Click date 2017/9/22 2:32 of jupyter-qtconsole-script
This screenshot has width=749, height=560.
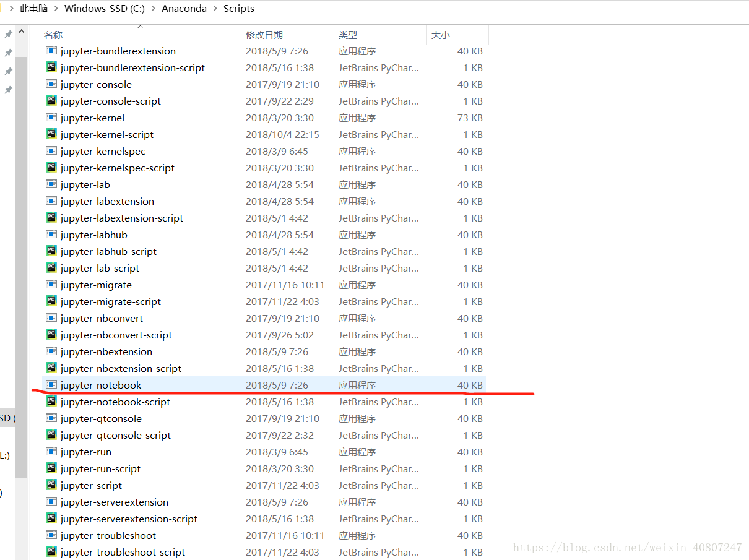[280, 435]
